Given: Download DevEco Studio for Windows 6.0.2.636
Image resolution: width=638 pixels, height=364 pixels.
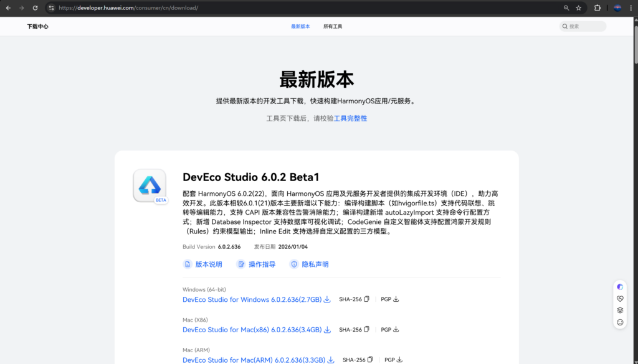Looking at the screenshot, I should tap(252, 299).
